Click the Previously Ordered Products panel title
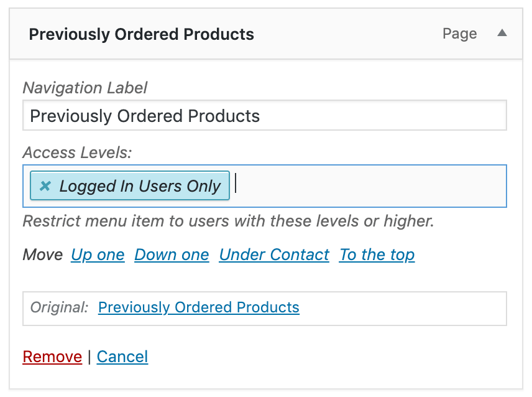 tap(142, 34)
